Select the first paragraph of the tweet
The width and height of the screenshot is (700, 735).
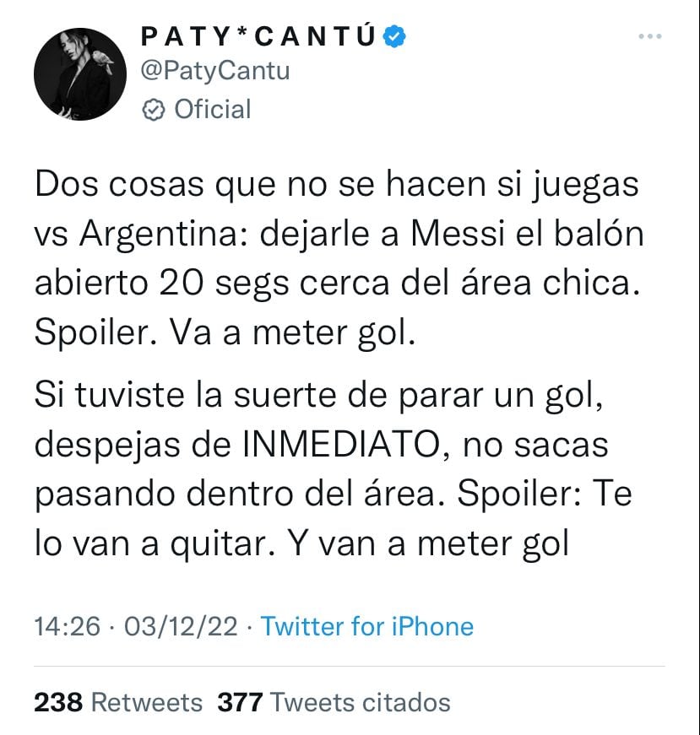click(338, 255)
